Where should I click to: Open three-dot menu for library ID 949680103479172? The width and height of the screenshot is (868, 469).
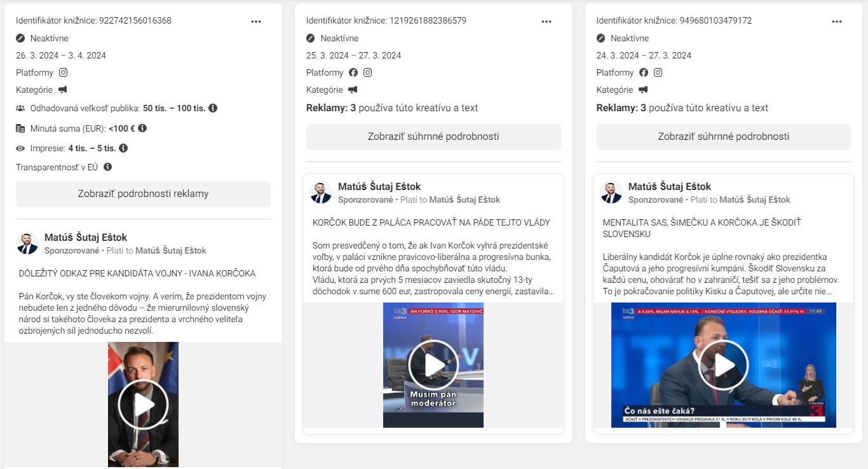click(x=837, y=21)
